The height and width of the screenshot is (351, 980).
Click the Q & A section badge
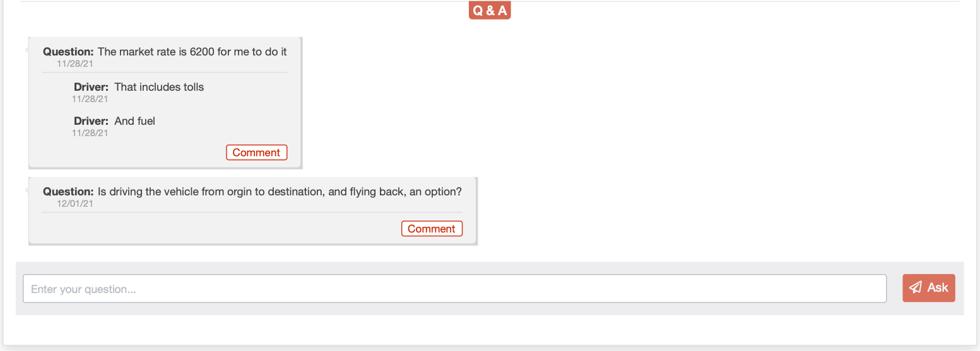tap(490, 10)
